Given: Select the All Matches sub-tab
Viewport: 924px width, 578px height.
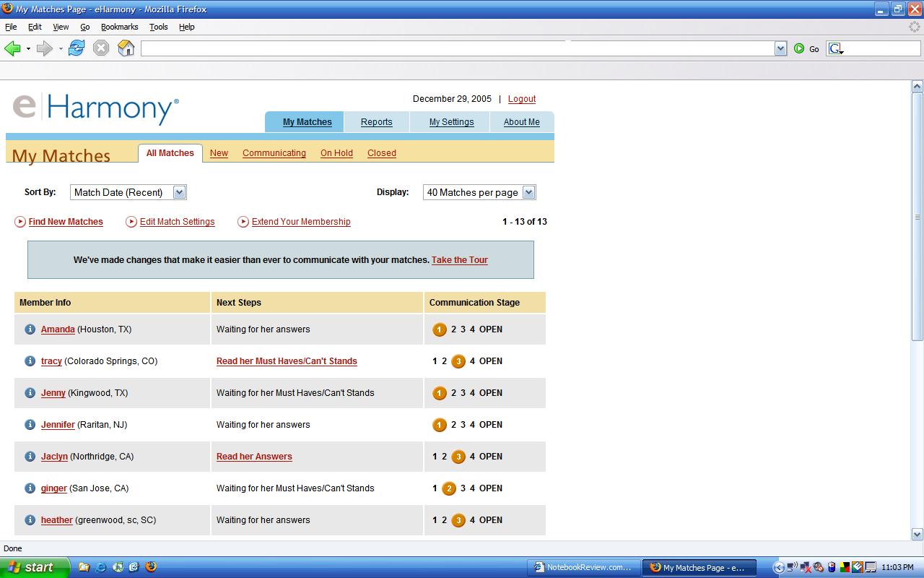Looking at the screenshot, I should (x=170, y=153).
